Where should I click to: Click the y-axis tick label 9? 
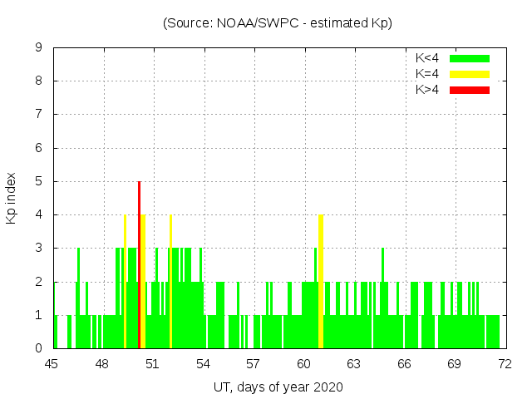39,48
